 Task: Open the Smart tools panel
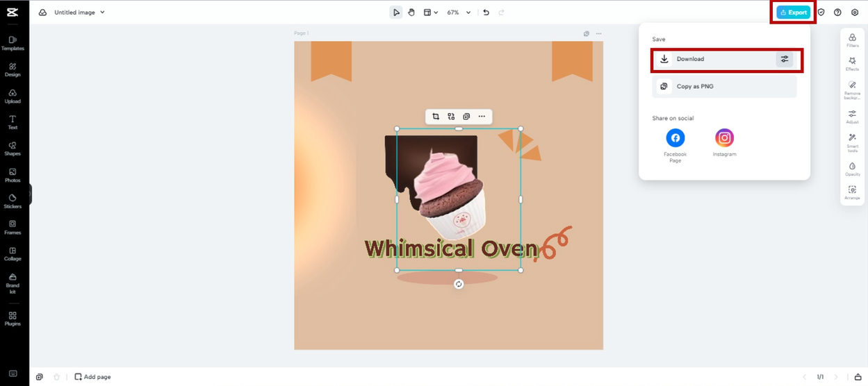click(852, 143)
